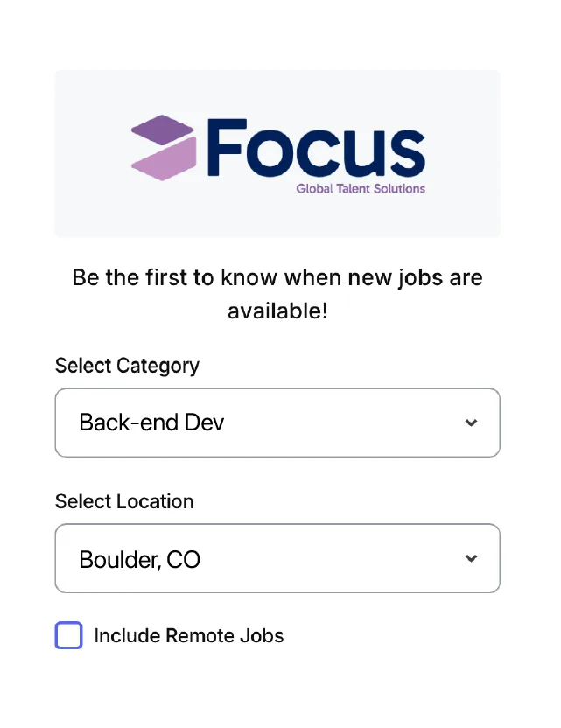
Task: Click the "Select Category" field label
Action: (127, 366)
